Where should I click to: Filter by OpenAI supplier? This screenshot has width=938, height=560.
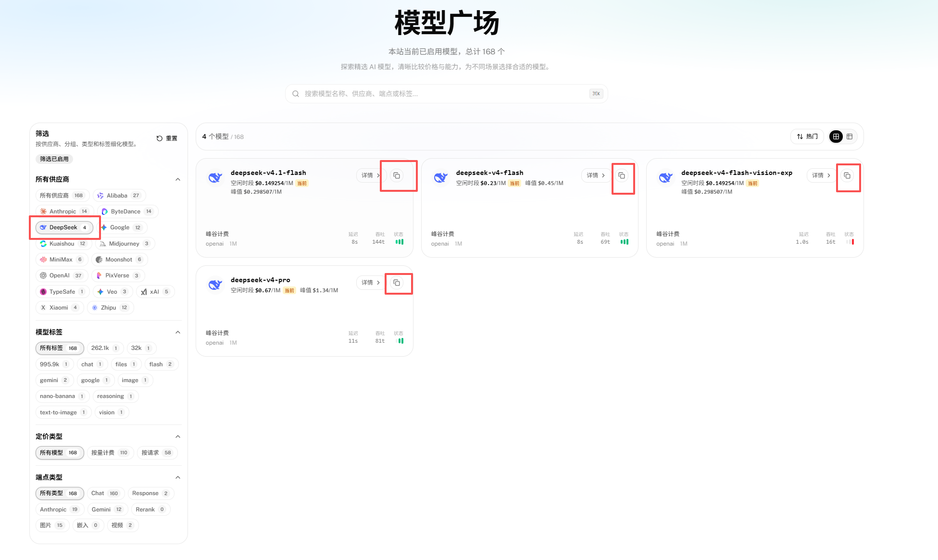(x=61, y=275)
